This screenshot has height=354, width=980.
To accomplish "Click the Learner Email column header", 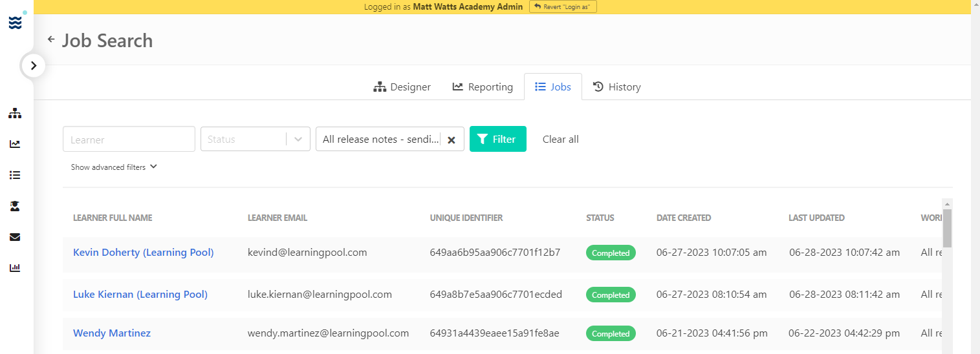I will tap(278, 218).
